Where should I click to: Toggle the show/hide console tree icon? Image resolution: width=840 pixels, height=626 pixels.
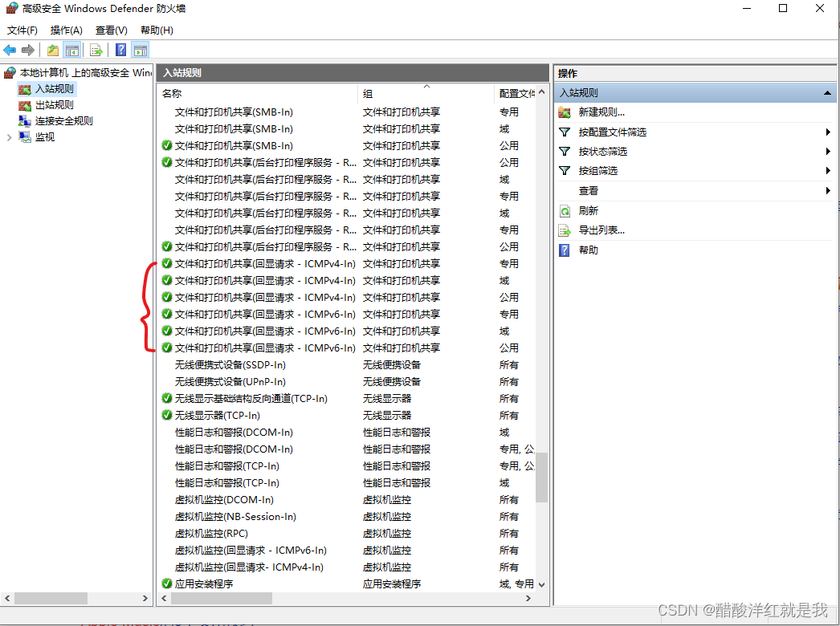tap(71, 51)
